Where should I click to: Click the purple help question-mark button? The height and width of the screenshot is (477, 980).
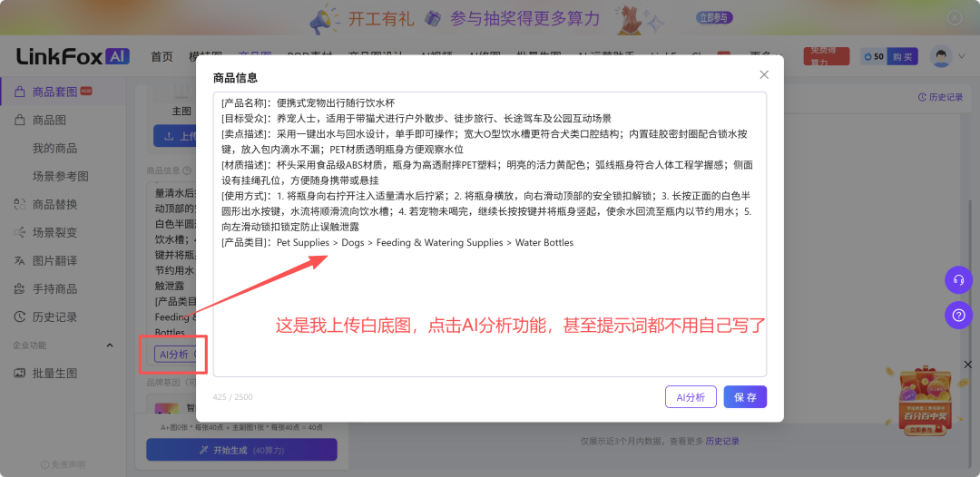959,315
